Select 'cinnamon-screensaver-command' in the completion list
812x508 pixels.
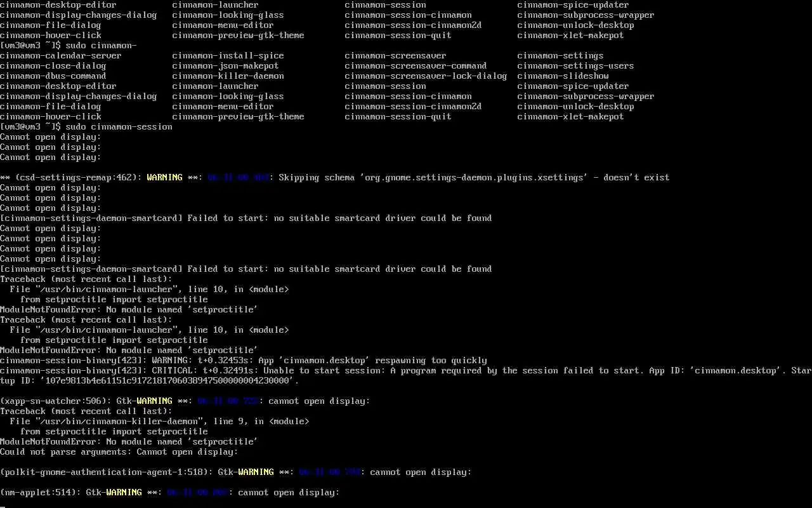(416, 66)
